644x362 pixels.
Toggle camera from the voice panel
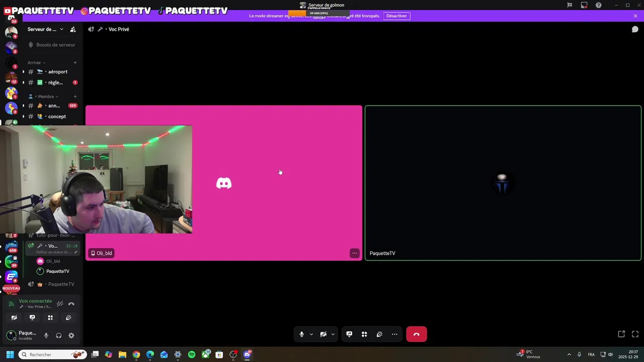pos(14,318)
